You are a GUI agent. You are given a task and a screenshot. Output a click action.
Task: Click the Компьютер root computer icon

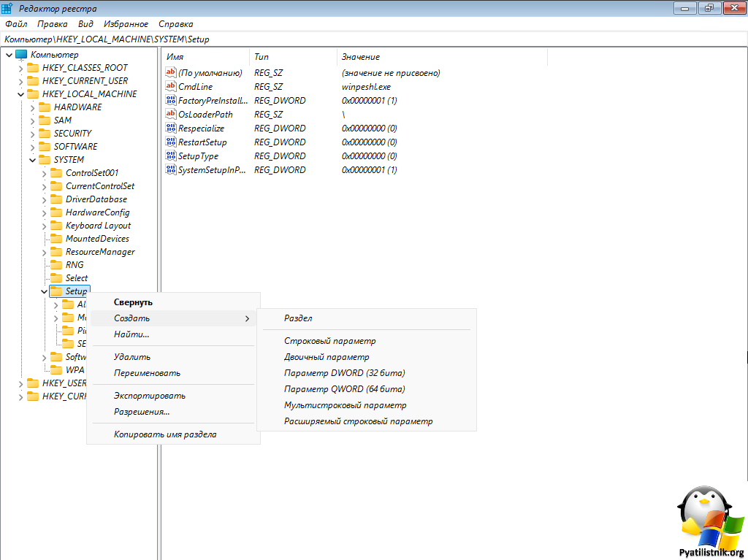(21, 55)
